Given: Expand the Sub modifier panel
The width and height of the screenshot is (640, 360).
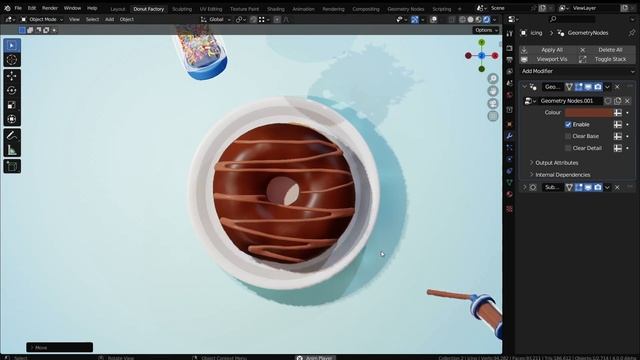Looking at the screenshot, I should click(524, 187).
